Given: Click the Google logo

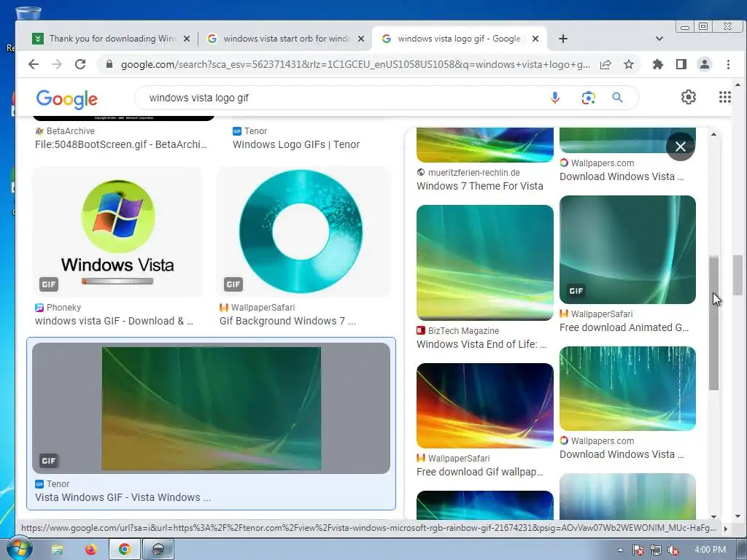Looking at the screenshot, I should coord(66,99).
